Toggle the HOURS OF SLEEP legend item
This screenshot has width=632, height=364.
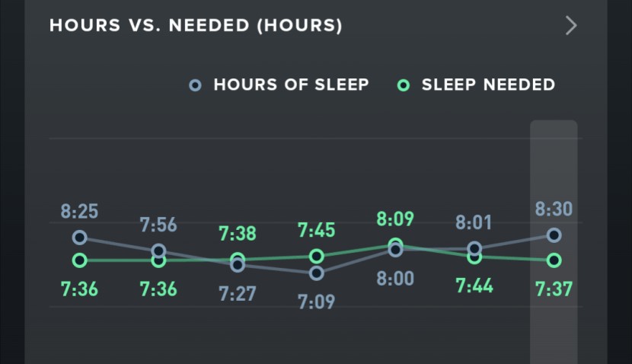coord(290,85)
